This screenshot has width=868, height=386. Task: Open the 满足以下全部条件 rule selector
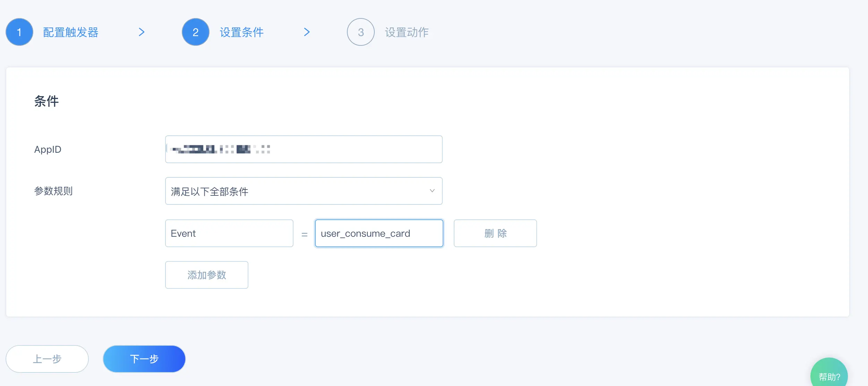coord(298,191)
